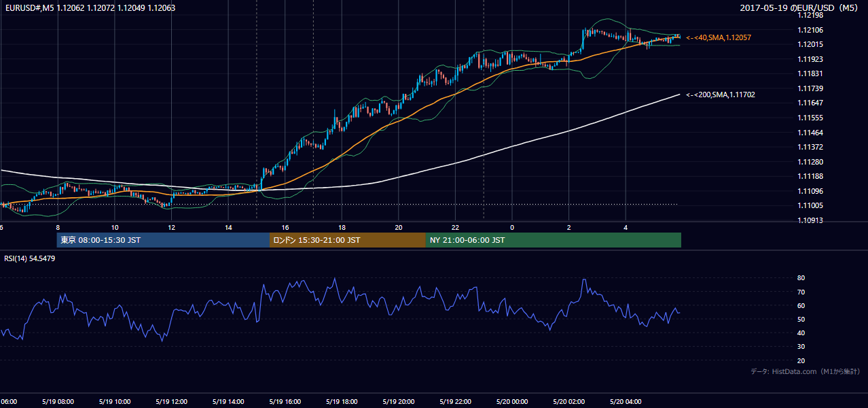Image resolution: width=868 pixels, height=408 pixels.
Task: Click RSI scale value 50
Action: coord(801,319)
